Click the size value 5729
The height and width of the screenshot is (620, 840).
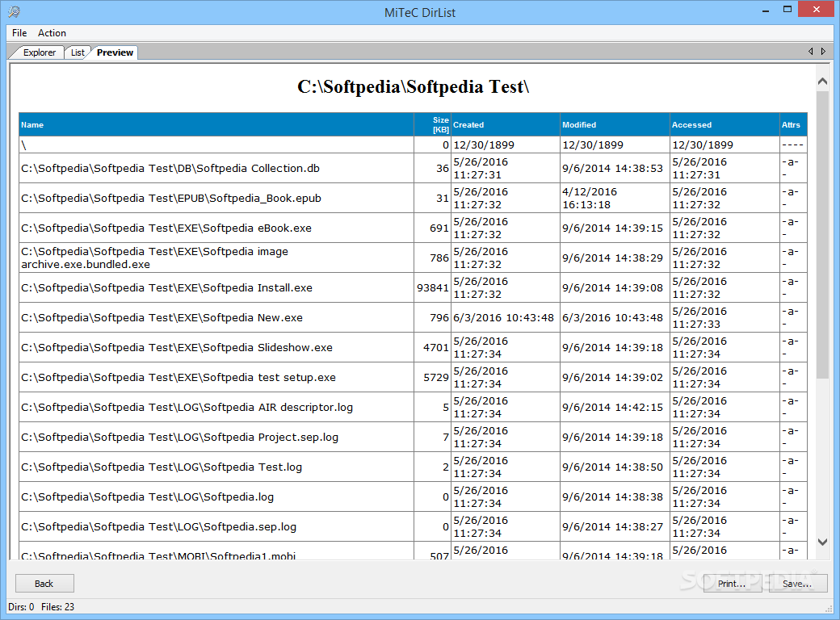(436, 378)
